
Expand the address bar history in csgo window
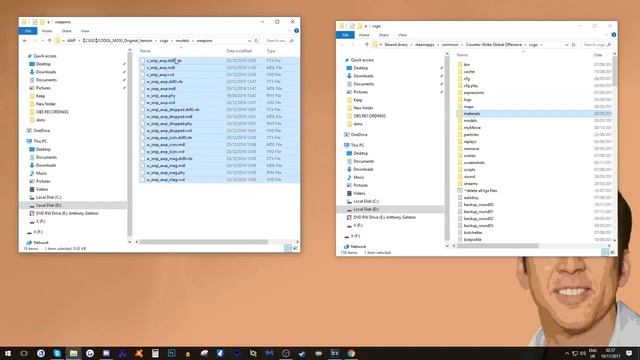pyautogui.click(x=567, y=45)
